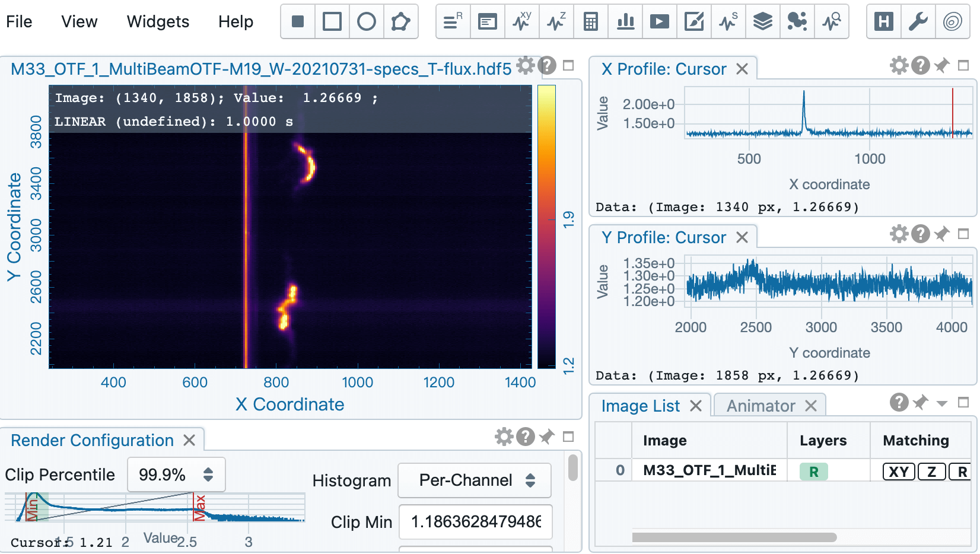This screenshot has height=554, width=980.
Task: Toggle Z spectral matching for M33 image
Action: pyautogui.click(x=931, y=472)
